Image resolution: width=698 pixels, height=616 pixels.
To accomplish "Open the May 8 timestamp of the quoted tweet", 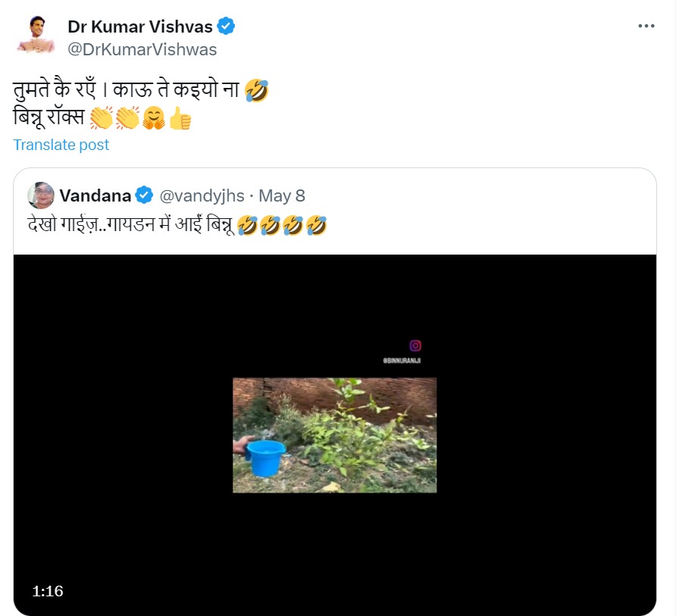I will pos(282,195).
